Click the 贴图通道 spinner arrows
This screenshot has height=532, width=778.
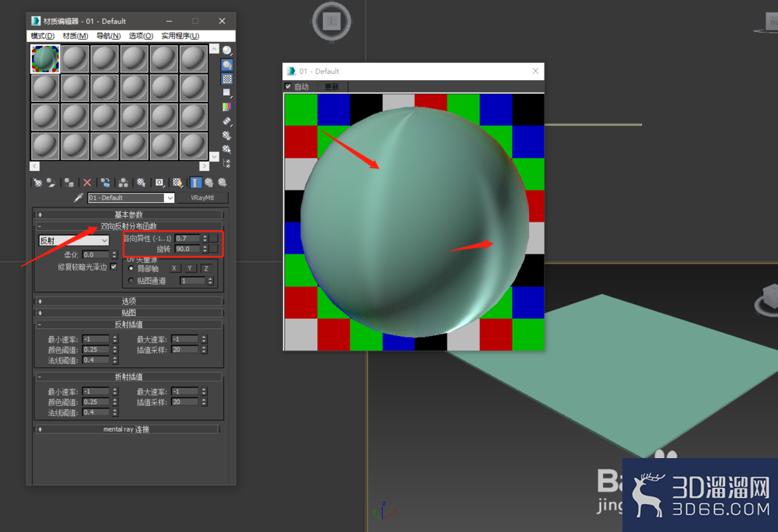pyautogui.click(x=210, y=281)
